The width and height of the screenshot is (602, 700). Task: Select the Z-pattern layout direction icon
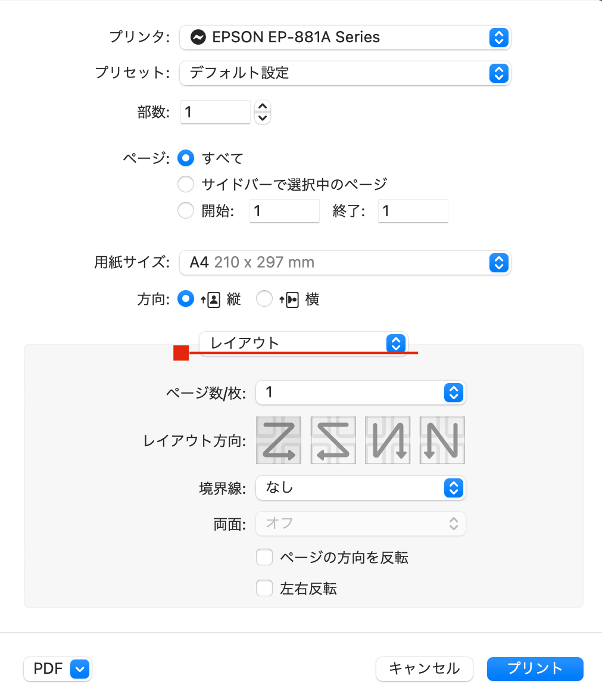279,440
